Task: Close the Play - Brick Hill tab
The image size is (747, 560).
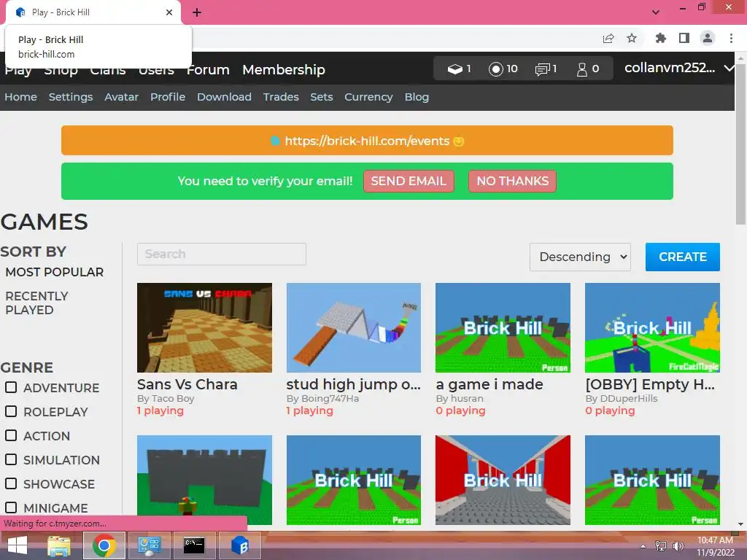Action: (169, 12)
